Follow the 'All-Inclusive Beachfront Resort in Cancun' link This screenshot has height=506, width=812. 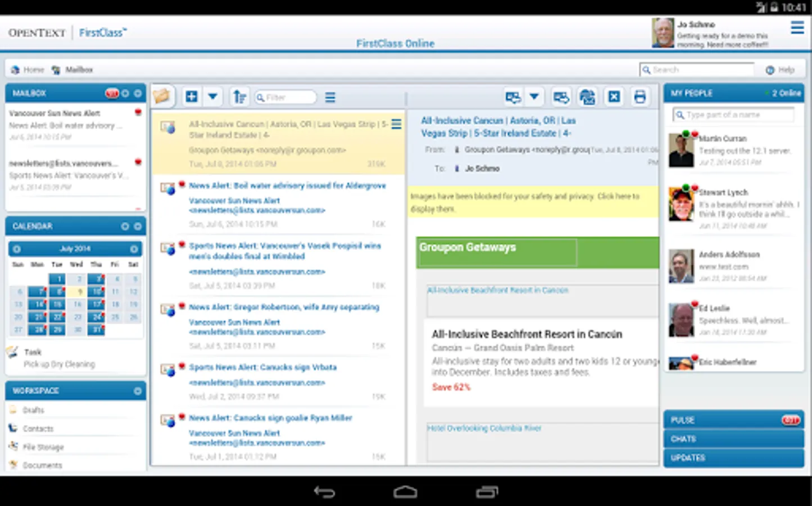(x=497, y=290)
